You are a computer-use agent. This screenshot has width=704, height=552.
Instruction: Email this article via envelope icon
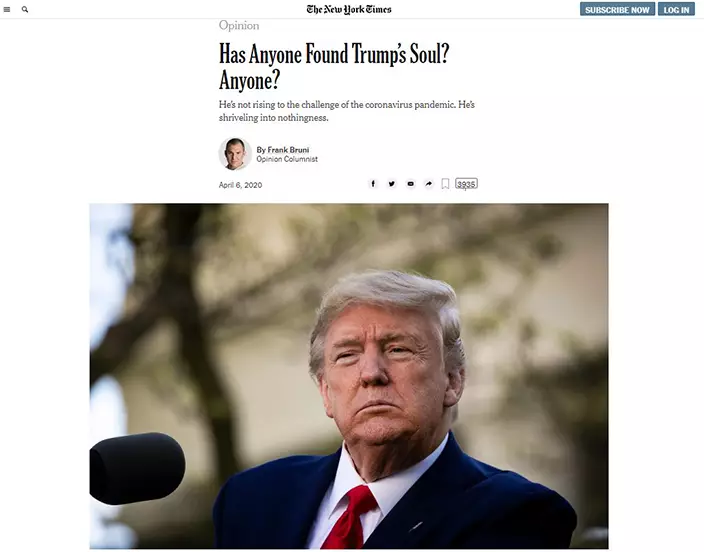[x=410, y=184]
